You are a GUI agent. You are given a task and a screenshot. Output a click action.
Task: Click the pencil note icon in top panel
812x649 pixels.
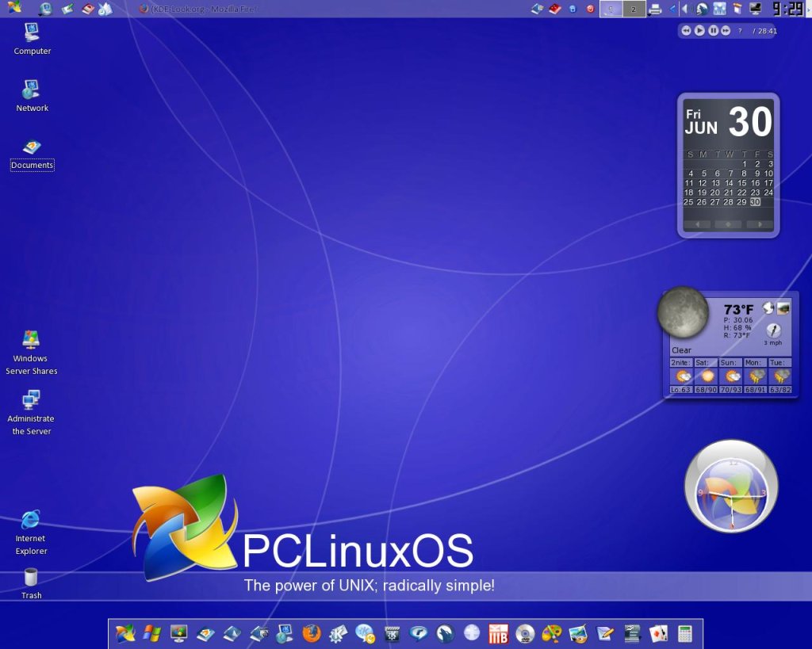pos(67,8)
